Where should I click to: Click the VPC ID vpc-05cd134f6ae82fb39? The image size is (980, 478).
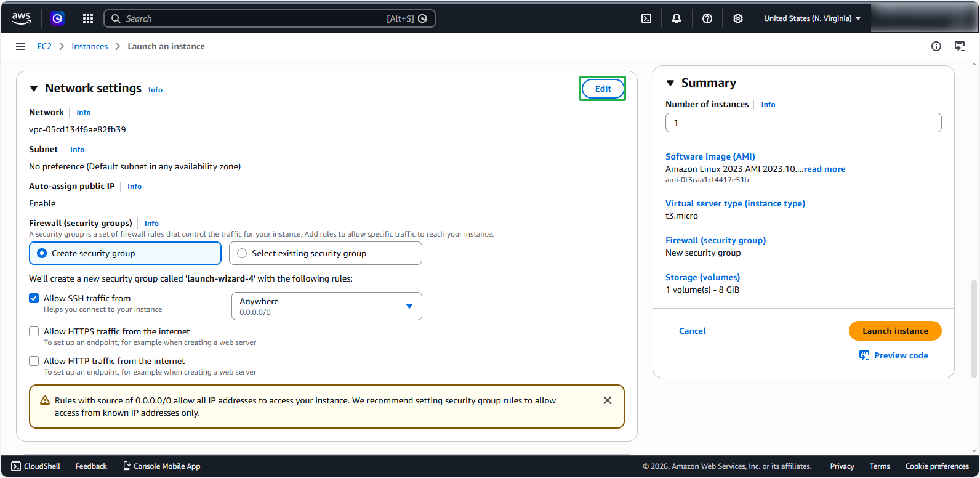[78, 129]
